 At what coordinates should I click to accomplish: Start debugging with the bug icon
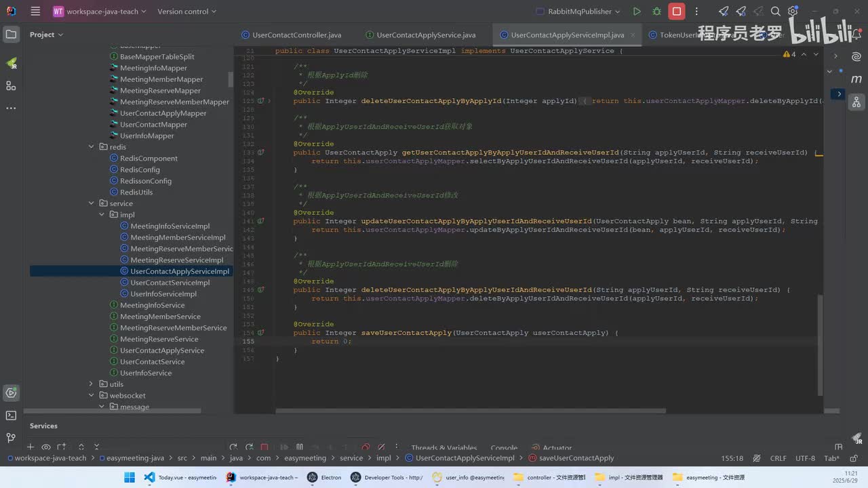[656, 12]
